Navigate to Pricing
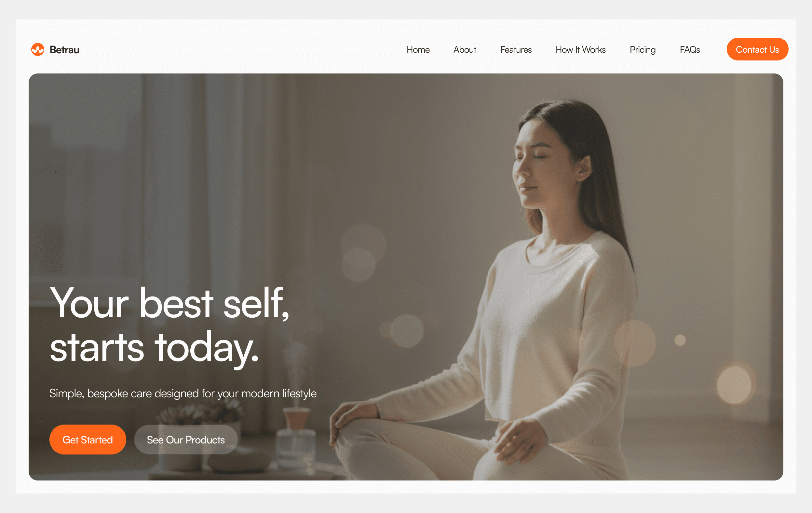 pos(643,50)
